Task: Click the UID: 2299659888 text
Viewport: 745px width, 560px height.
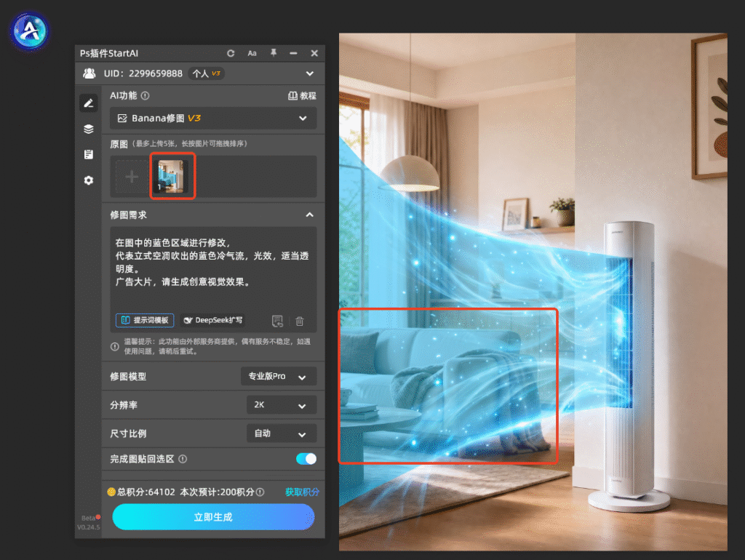Action: [x=143, y=73]
